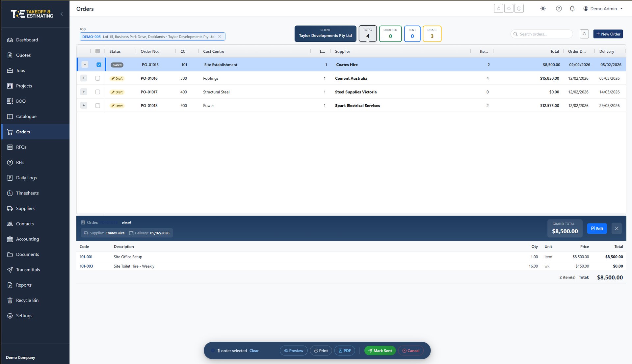Clear the order selection
This screenshot has width=632, height=364.
pos(254,351)
